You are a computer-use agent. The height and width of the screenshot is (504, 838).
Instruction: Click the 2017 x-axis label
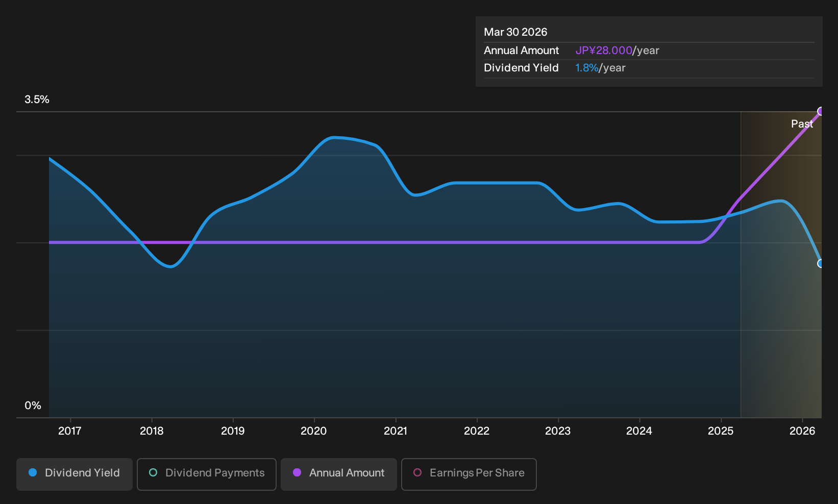tap(70, 431)
